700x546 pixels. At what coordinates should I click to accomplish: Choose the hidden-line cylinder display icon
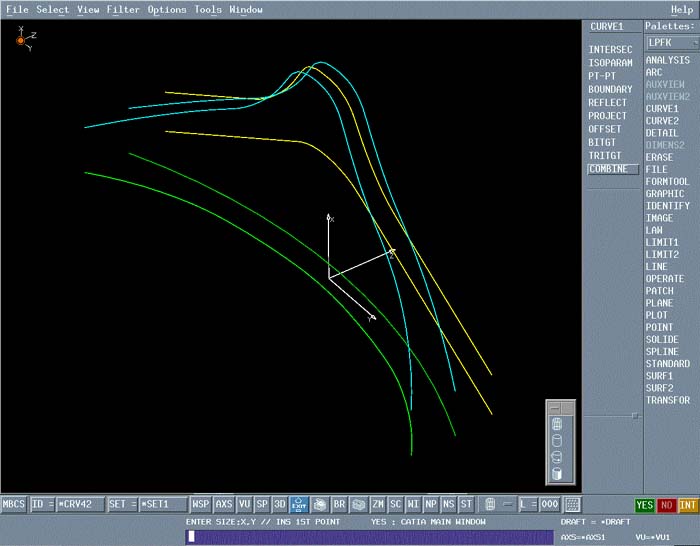coord(557,441)
